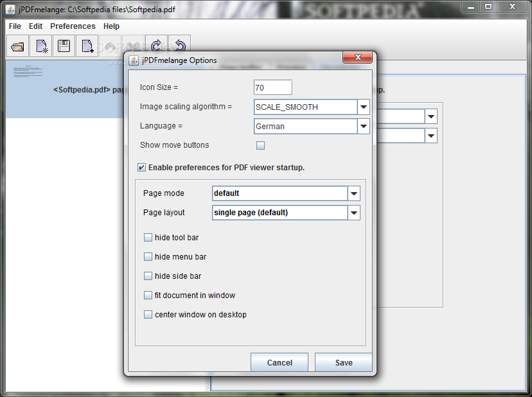Rotate page clockwise toolbar icon
Viewport: 532px width, 397px height.
pyautogui.click(x=156, y=45)
